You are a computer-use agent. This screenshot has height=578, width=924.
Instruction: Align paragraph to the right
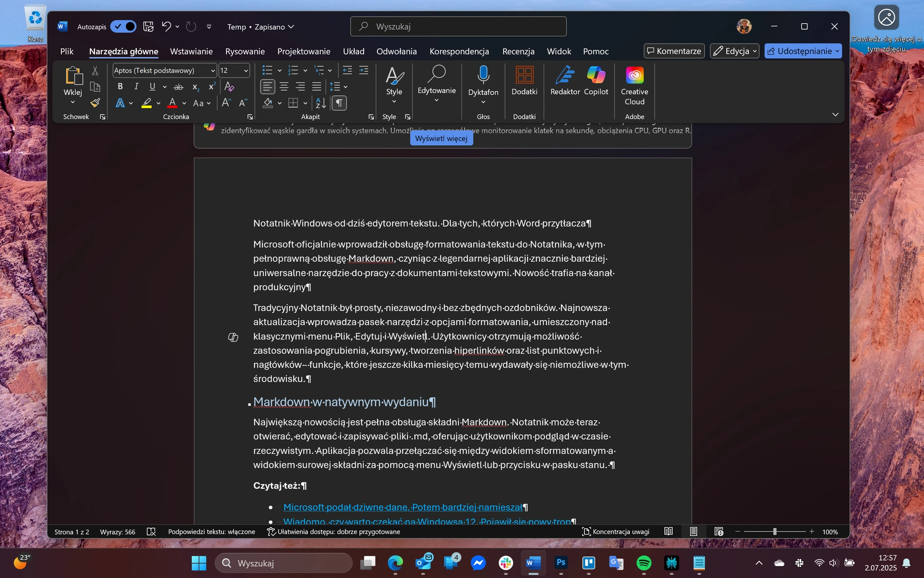[x=300, y=86]
